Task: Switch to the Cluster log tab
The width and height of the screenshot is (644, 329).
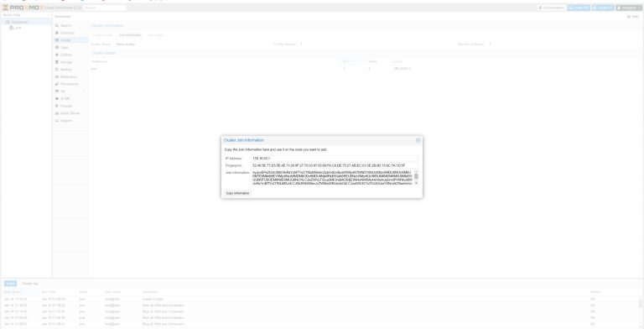Action: point(29,284)
